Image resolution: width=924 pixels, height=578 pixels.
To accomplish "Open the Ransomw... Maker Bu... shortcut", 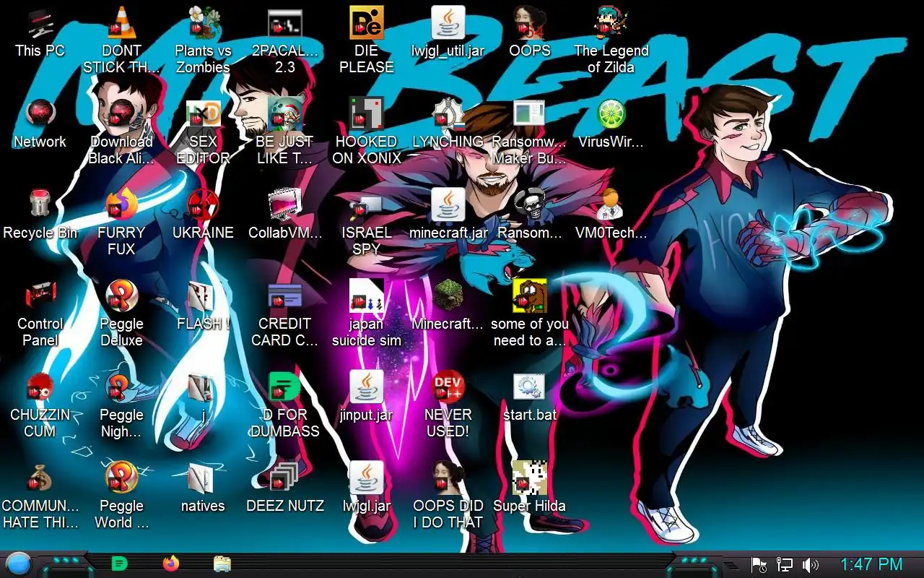I will point(530,115).
